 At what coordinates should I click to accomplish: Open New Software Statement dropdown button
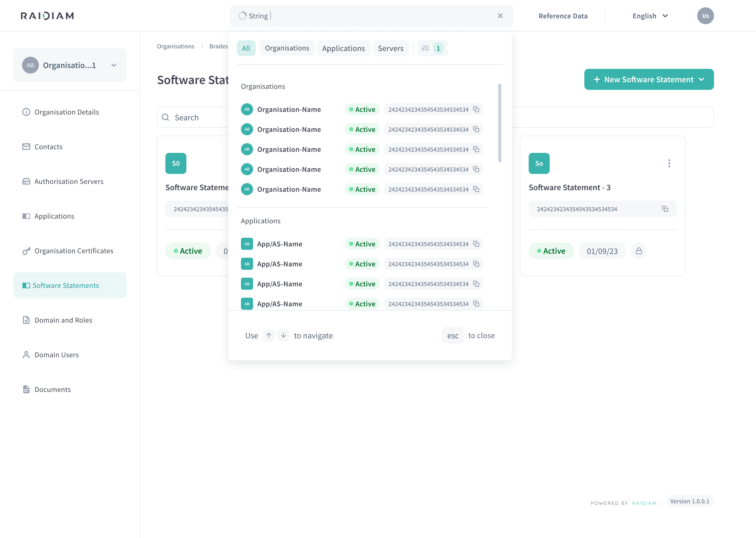(649, 80)
